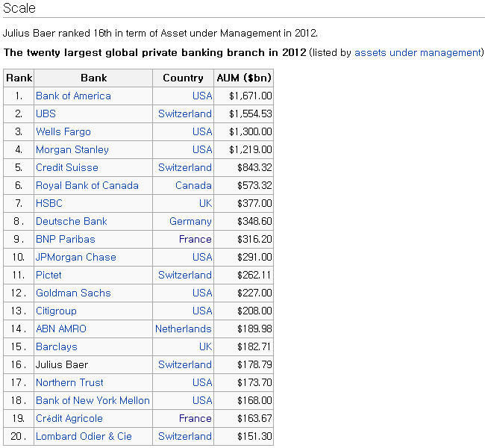This screenshot has height=448, width=485.
Task: Open the Bank of America link
Action: pos(73,96)
